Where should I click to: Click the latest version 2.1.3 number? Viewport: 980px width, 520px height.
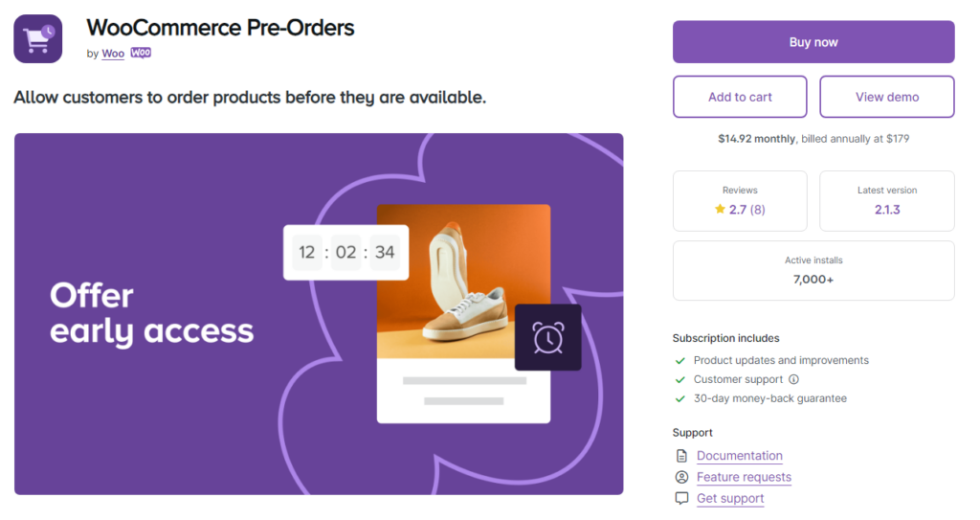pos(887,210)
